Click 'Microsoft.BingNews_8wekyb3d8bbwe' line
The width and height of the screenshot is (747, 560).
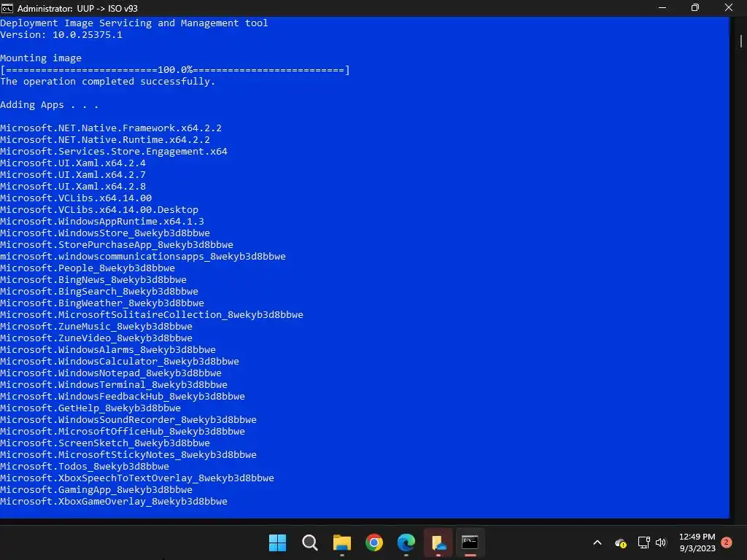pyautogui.click(x=93, y=280)
